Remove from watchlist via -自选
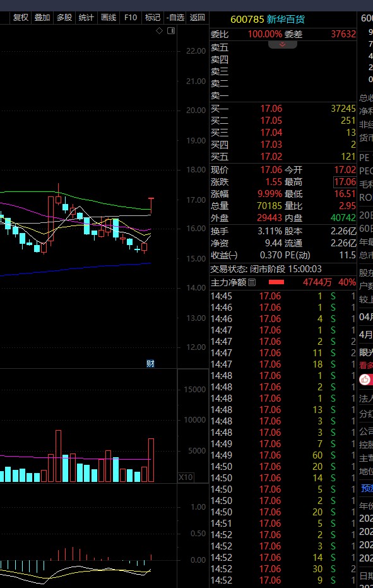373x588 pixels. (175, 17)
